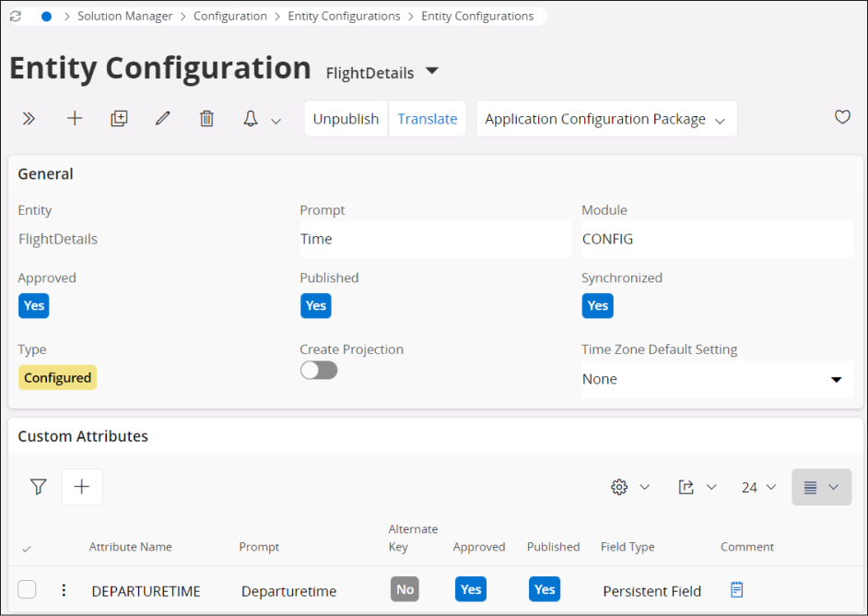Expand the side panel with double chevron
The image size is (868, 616).
pos(29,119)
